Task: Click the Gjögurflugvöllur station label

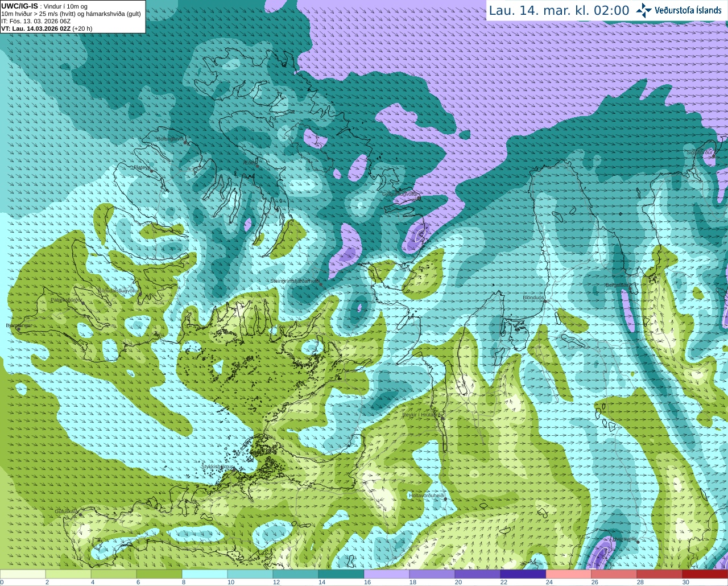Action: click(400, 194)
